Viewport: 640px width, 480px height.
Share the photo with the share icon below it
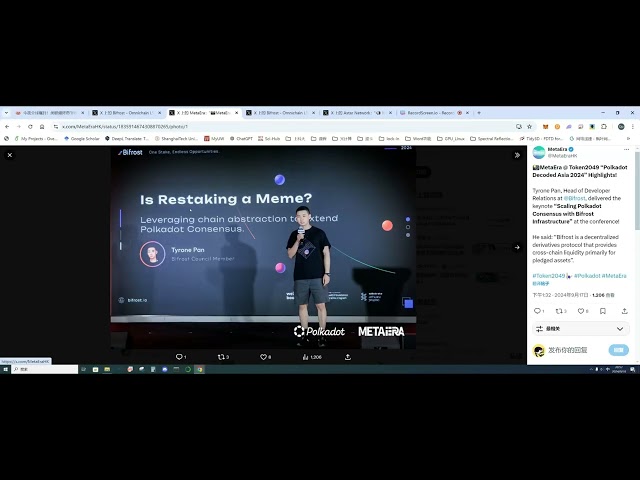pyautogui.click(x=348, y=357)
